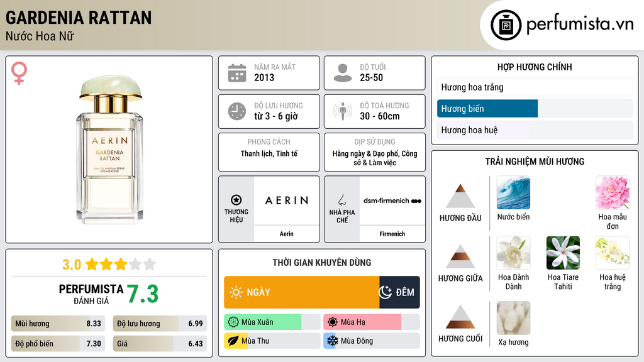644x362 pixels.
Task: Click the sun icon in the Ngày bar
Action: pos(236,292)
